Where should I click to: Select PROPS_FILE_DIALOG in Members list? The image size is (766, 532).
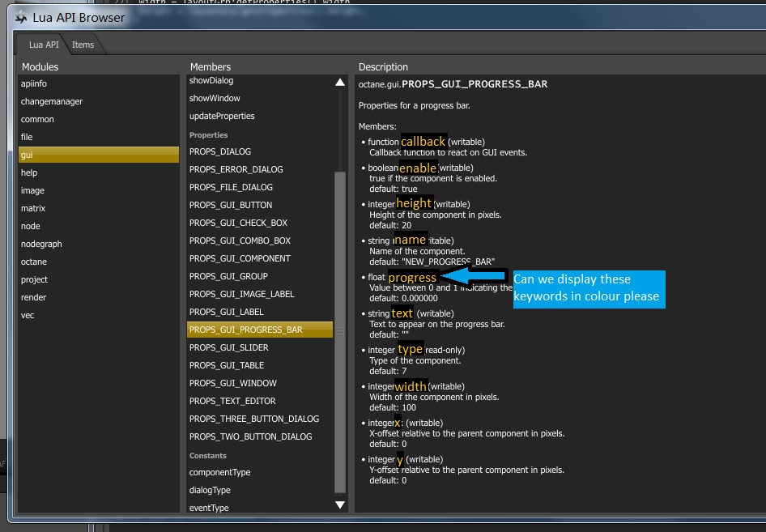pyautogui.click(x=260, y=188)
